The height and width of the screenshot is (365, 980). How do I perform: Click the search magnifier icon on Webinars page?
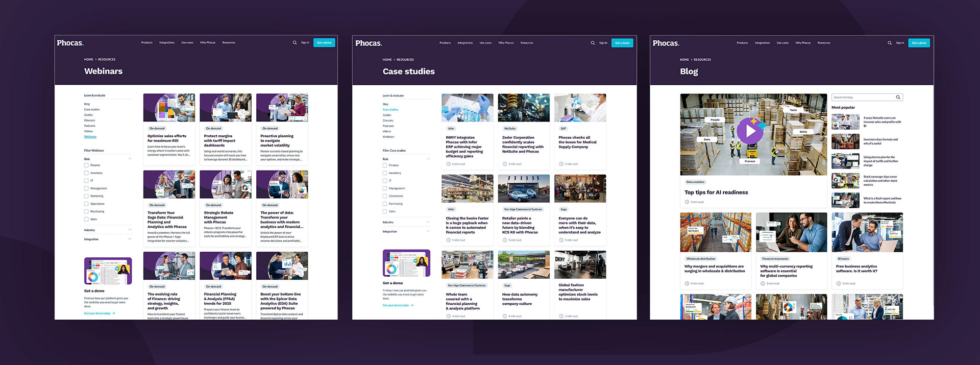tap(295, 43)
